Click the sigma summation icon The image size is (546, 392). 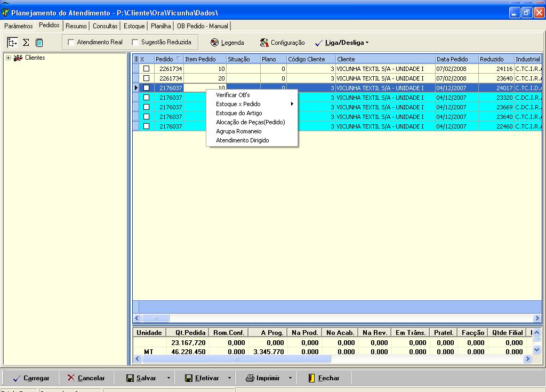pyautogui.click(x=26, y=43)
